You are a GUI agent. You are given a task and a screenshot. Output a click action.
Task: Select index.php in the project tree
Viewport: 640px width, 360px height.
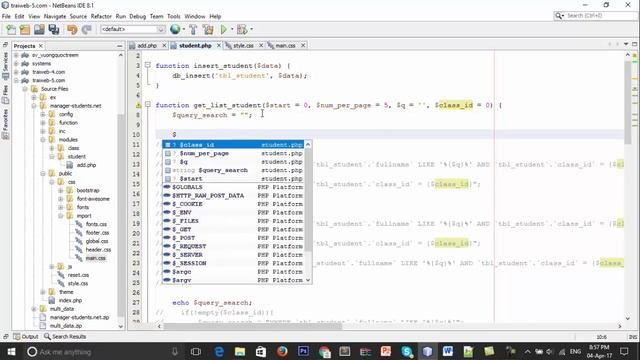[70, 300]
